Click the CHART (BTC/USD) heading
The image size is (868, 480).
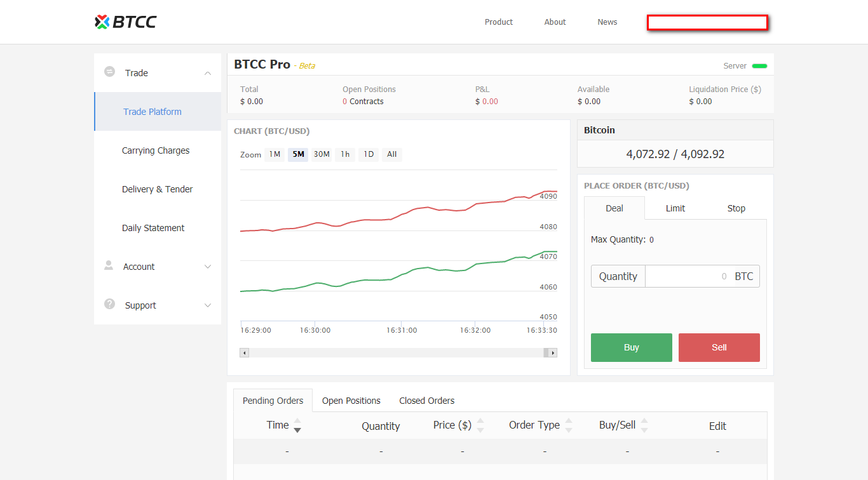(271, 131)
